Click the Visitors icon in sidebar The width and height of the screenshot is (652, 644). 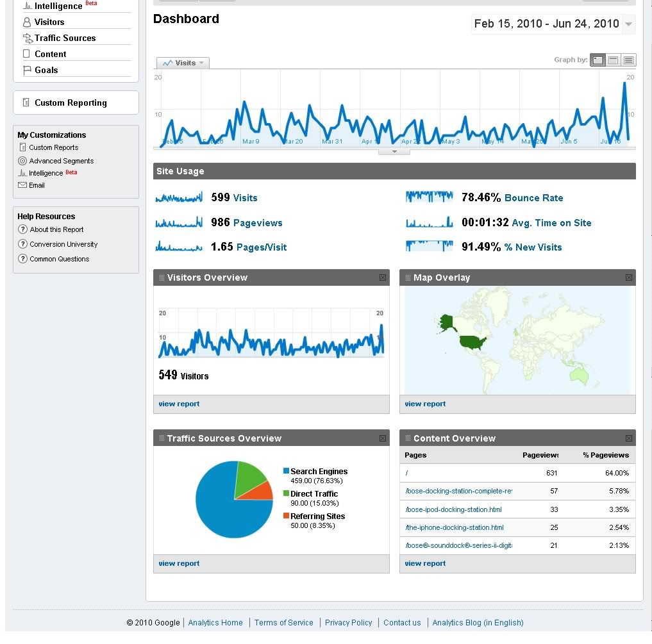coord(27,22)
